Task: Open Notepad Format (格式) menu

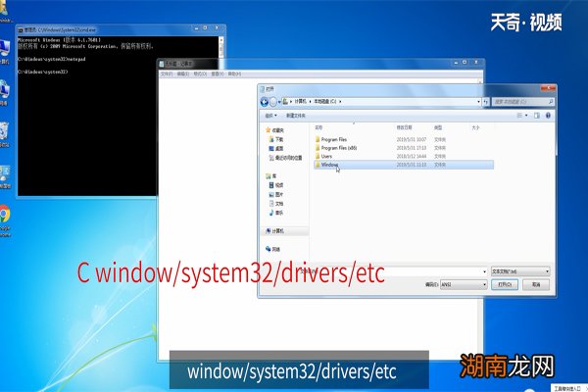Action: click(200, 73)
